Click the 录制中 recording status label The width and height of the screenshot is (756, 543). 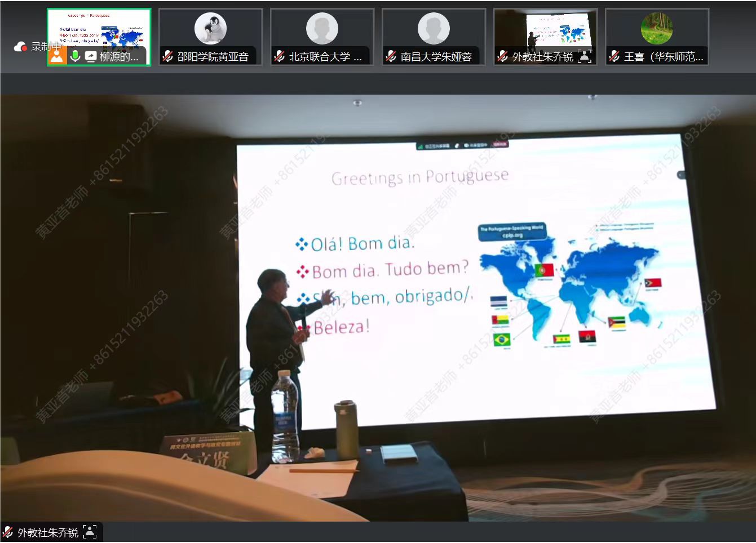pos(45,47)
